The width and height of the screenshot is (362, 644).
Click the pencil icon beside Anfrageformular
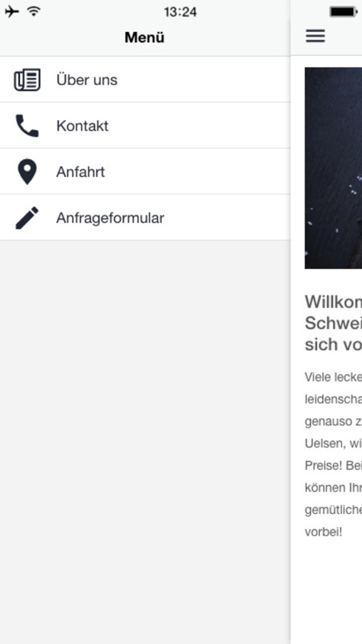27,218
